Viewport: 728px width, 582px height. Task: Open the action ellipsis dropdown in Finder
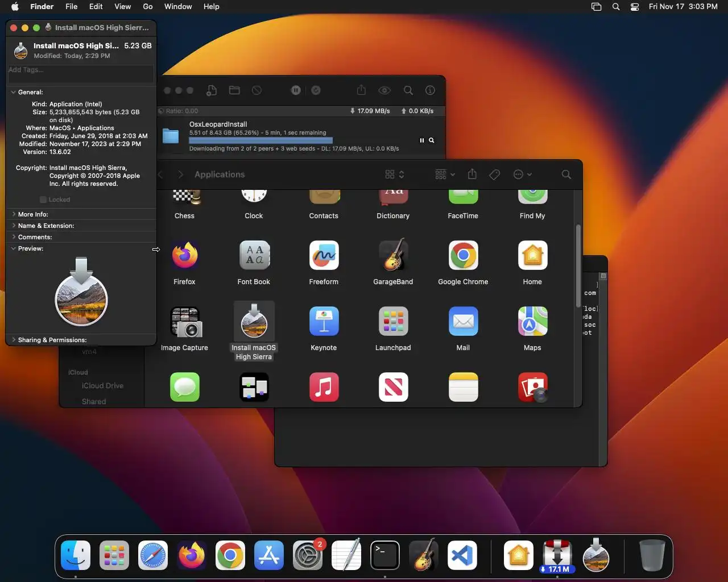(523, 174)
